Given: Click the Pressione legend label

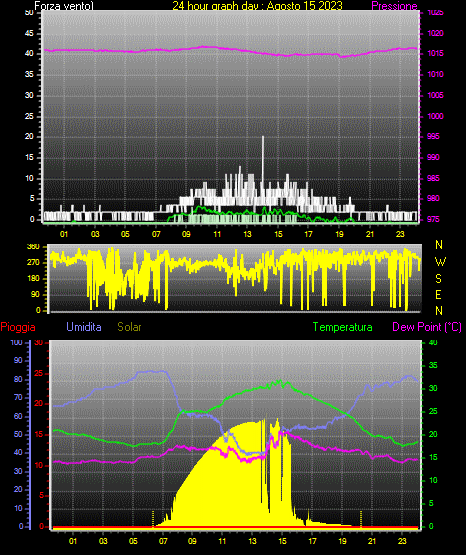Looking at the screenshot, I should [x=394, y=6].
